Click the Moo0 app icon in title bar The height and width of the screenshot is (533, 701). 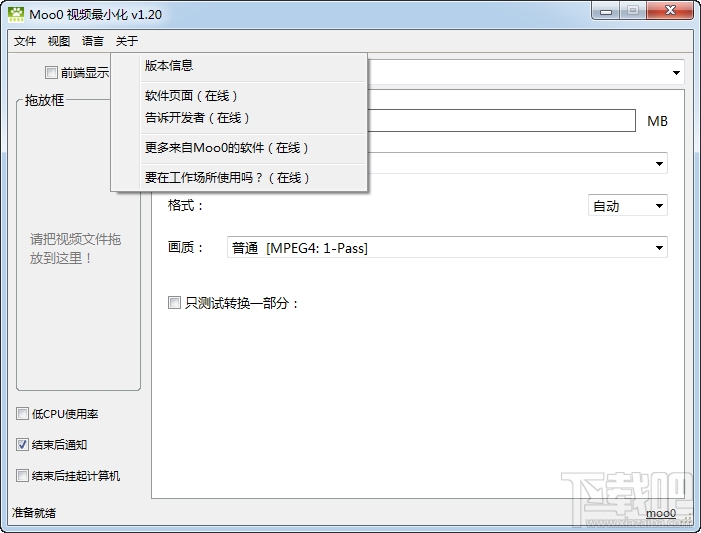pyautogui.click(x=16, y=14)
